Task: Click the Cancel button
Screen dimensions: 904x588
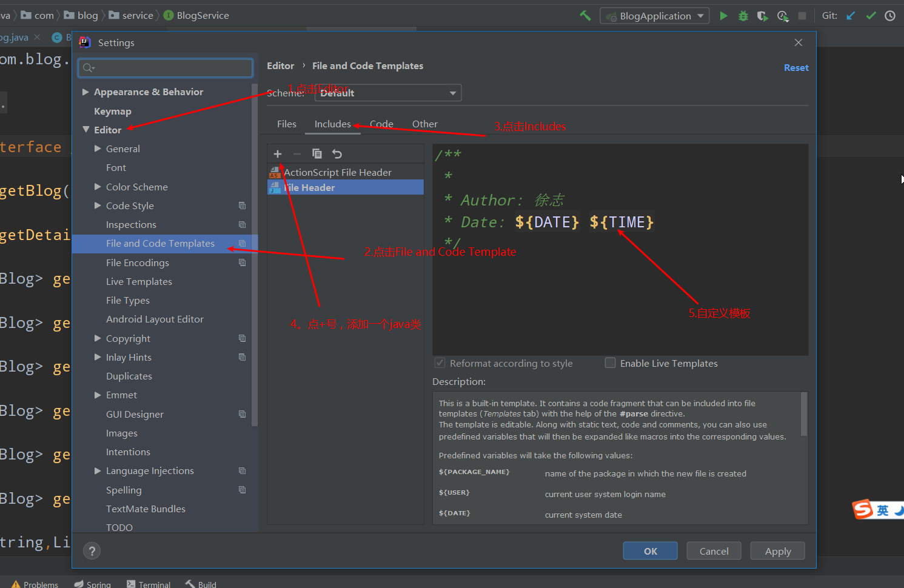Action: click(x=714, y=551)
